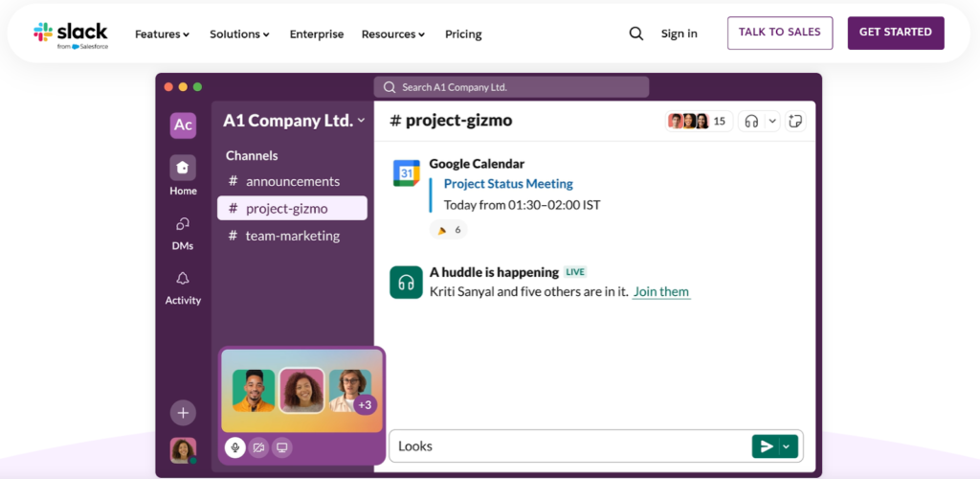
Task: Expand the A1 Company Ltd. workspace menu
Action: 295,121
